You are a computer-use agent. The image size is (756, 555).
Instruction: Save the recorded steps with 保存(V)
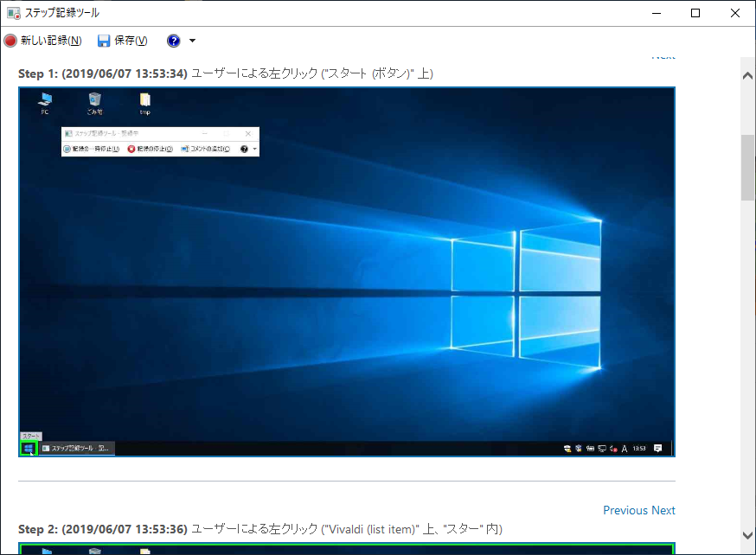pos(123,41)
